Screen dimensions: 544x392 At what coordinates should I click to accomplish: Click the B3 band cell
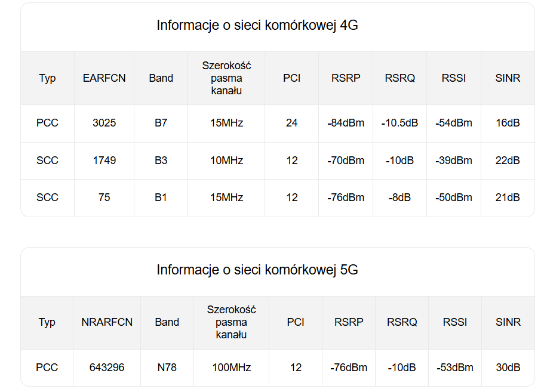(x=161, y=160)
